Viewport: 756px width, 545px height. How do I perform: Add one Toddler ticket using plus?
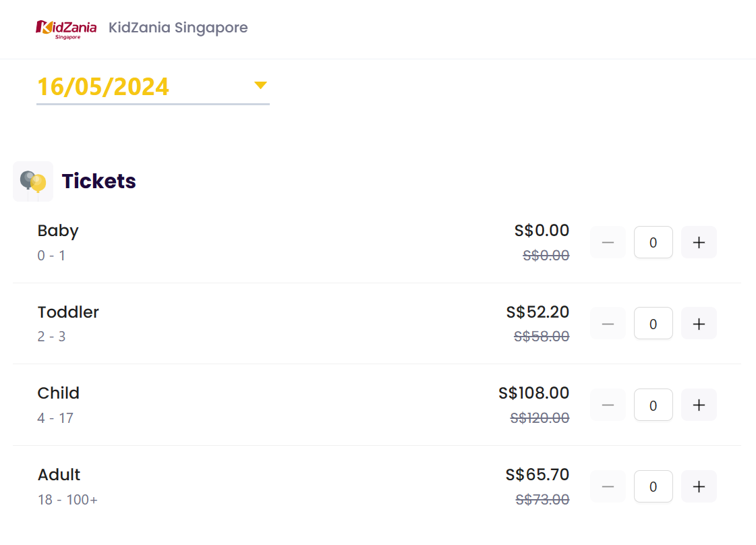click(699, 324)
